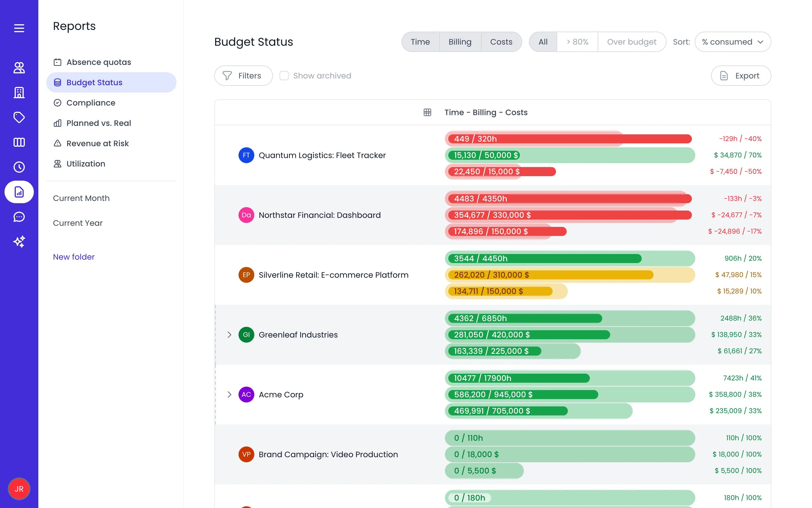812x508 pixels.
Task: Click the Export button
Action: [741, 76]
